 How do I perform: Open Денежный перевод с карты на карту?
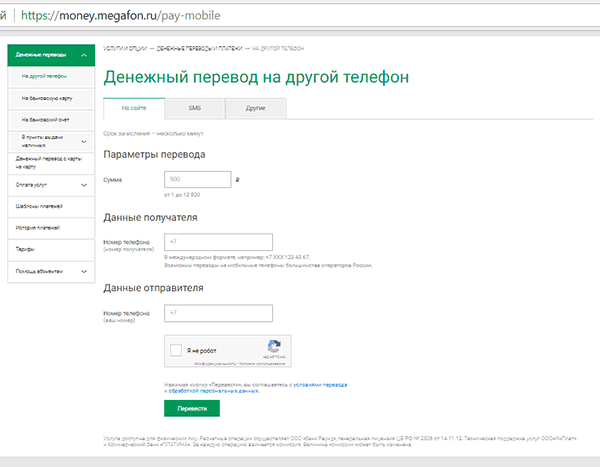[x=49, y=163]
